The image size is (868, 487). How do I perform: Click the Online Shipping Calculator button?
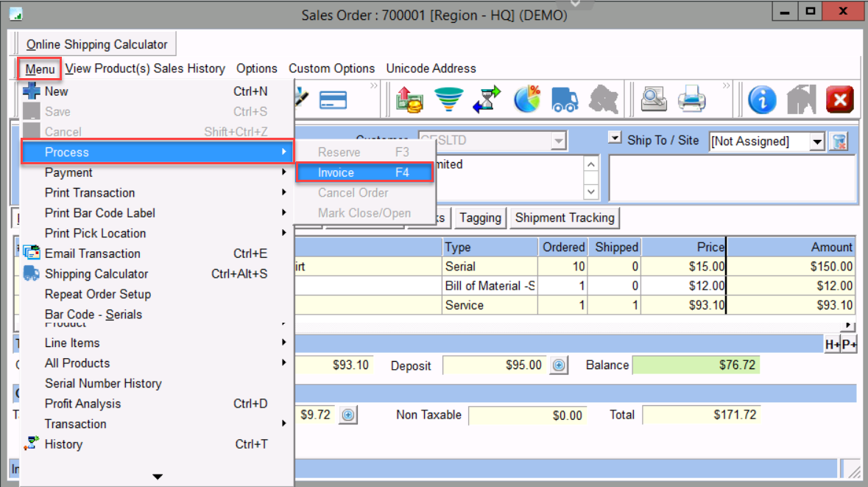[96, 44]
